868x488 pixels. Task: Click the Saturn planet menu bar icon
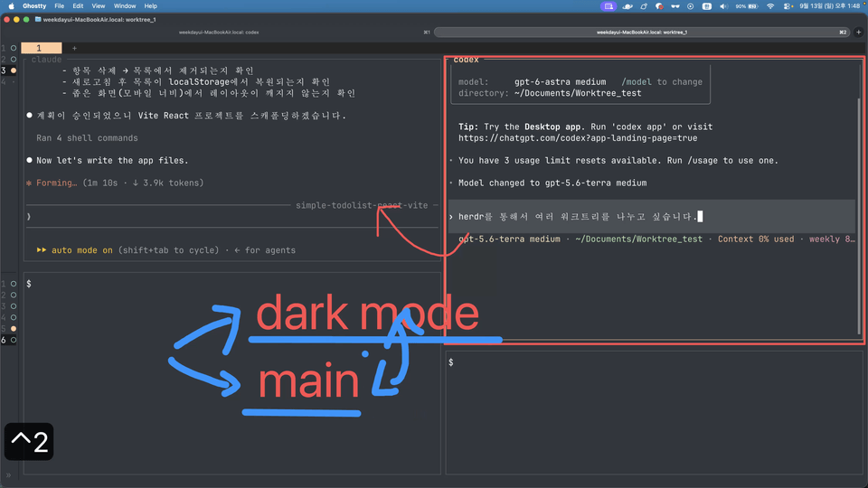click(627, 6)
